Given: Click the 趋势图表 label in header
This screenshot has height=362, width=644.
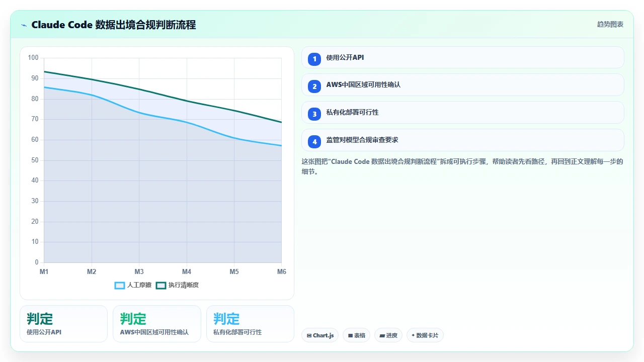Looking at the screenshot, I should 610,24.
